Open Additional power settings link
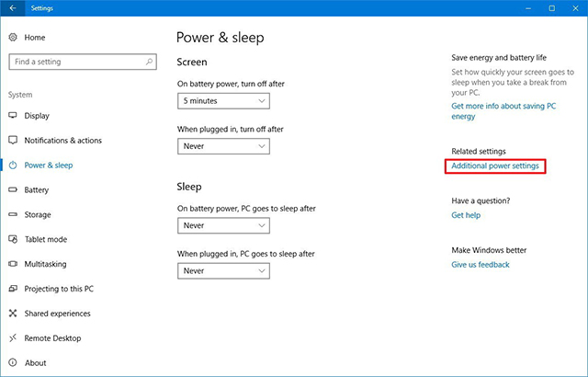 495,166
